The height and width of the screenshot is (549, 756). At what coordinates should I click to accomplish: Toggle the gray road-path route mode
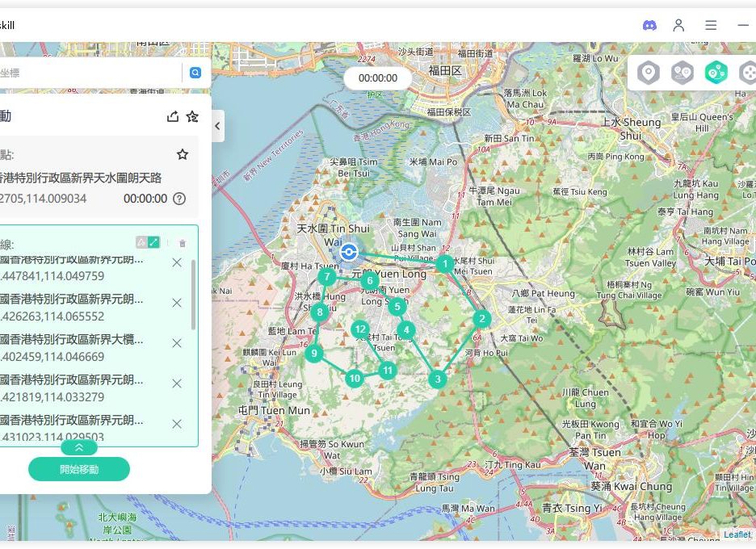(x=141, y=242)
